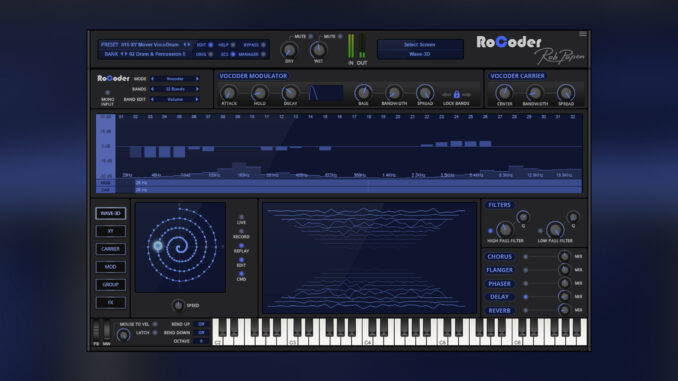Click the Wet level knob

(x=318, y=50)
